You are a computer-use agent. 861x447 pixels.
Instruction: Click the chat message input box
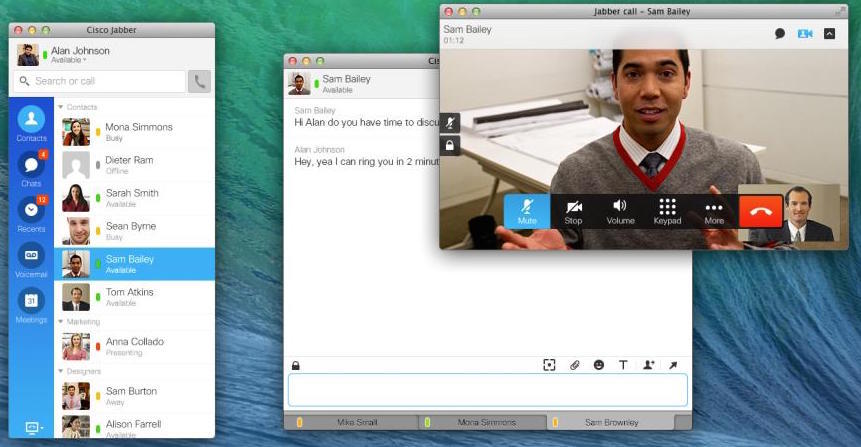point(488,390)
